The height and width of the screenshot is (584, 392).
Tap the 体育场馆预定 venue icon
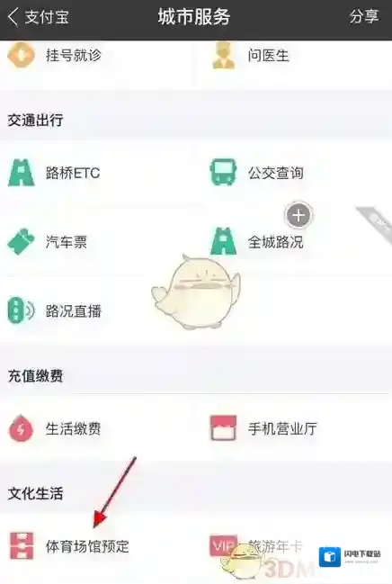coord(22,545)
